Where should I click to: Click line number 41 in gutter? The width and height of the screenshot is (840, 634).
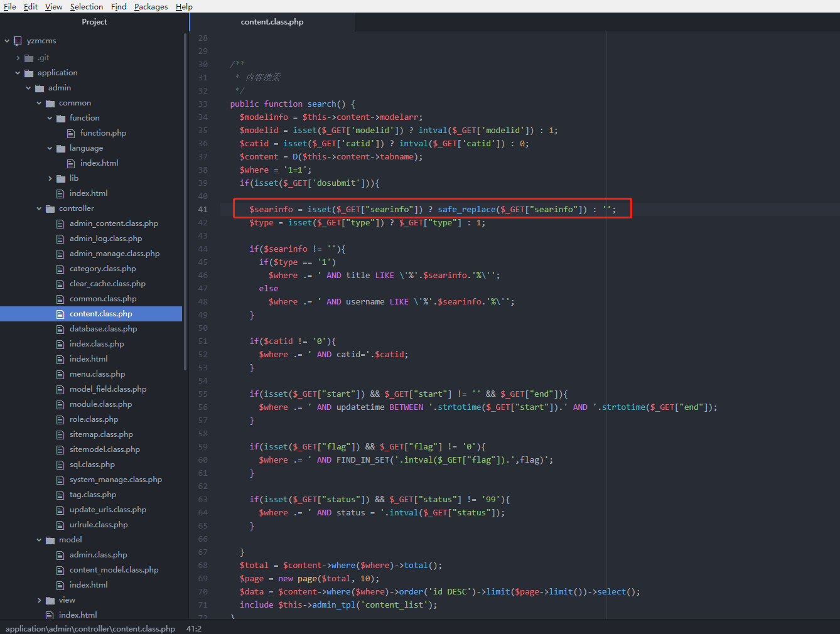click(202, 210)
